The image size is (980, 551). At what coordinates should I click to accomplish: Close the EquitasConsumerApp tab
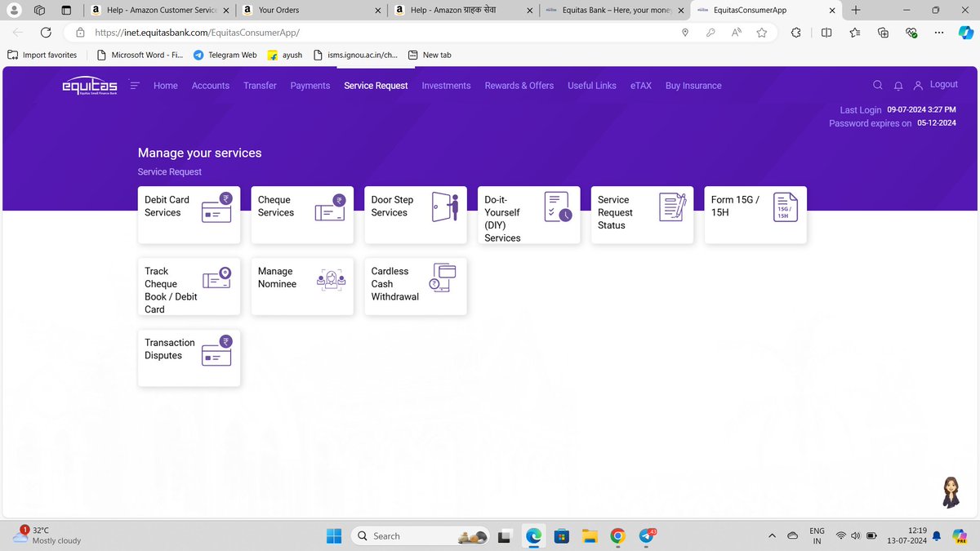coord(832,10)
